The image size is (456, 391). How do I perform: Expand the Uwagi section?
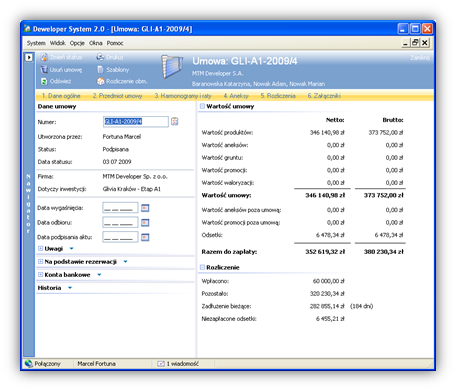point(40,248)
